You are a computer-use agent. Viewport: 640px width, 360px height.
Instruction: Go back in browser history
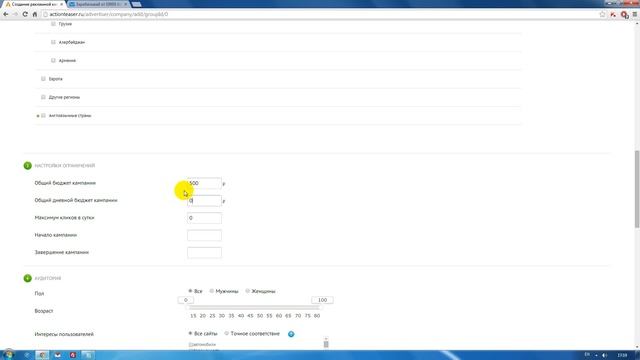6,14
